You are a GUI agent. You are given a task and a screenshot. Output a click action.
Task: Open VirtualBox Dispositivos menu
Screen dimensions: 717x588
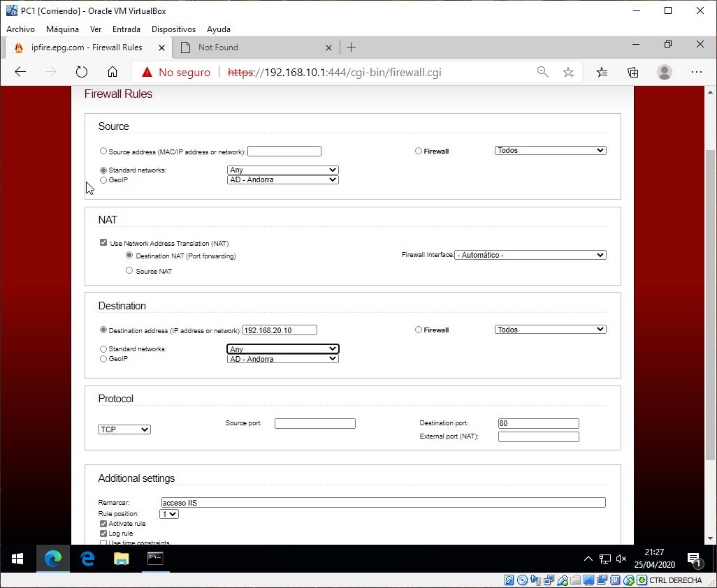pyautogui.click(x=173, y=29)
